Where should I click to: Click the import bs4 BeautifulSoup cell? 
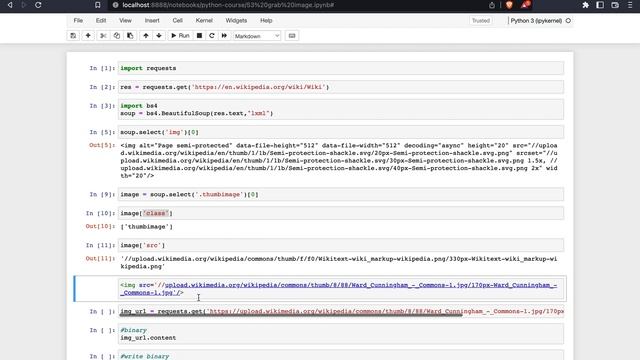[341, 109]
